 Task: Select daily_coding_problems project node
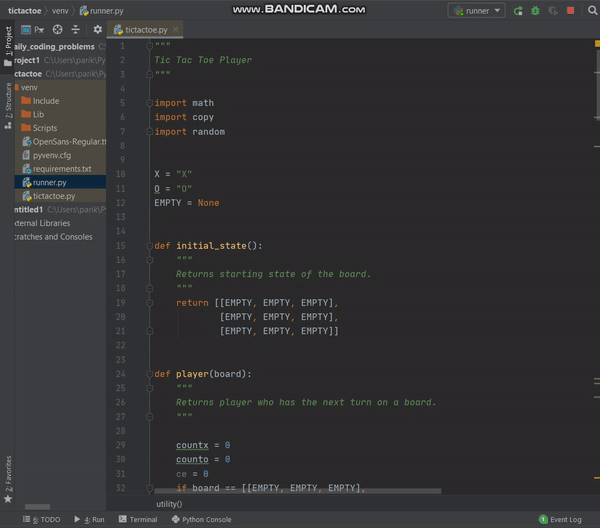pos(60,47)
